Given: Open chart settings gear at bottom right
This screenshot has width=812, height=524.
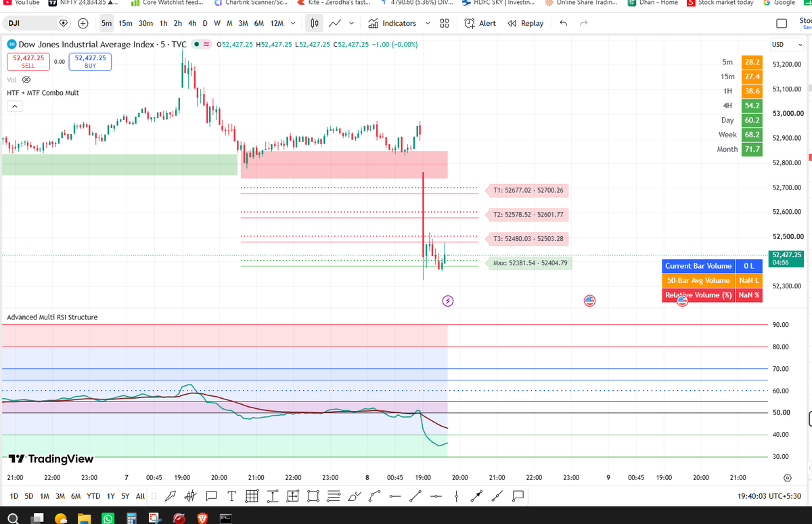Looking at the screenshot, I should [787, 477].
